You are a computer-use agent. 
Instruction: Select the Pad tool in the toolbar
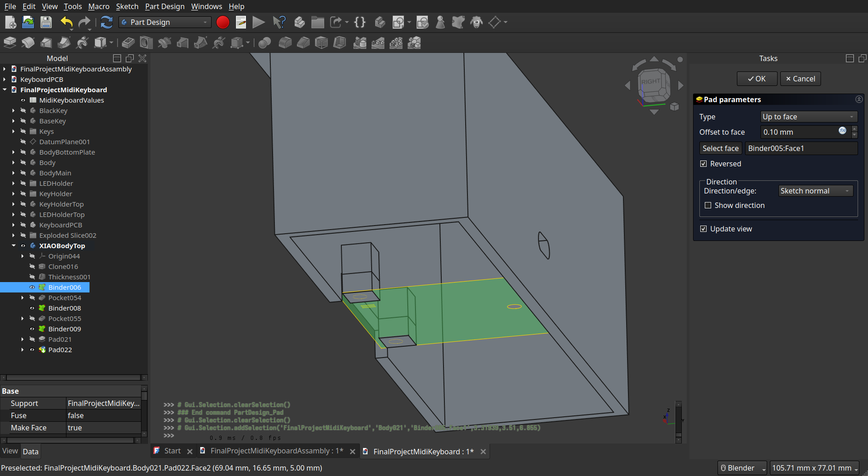pyautogui.click(x=10, y=43)
